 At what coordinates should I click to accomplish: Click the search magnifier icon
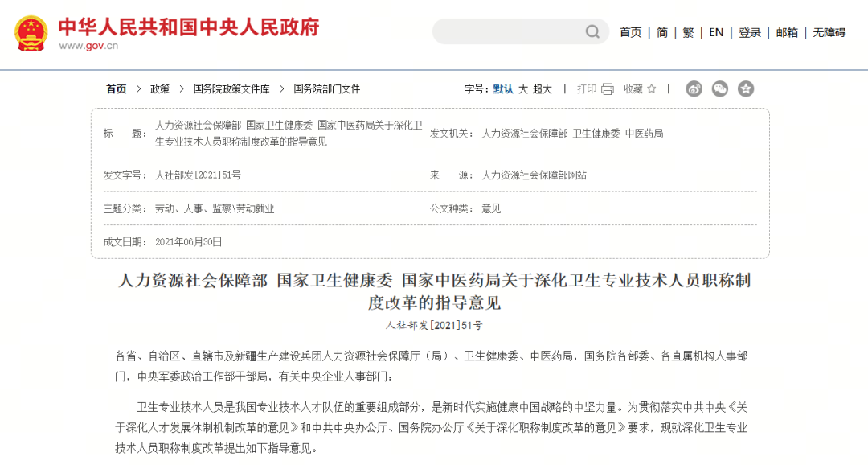tap(592, 31)
